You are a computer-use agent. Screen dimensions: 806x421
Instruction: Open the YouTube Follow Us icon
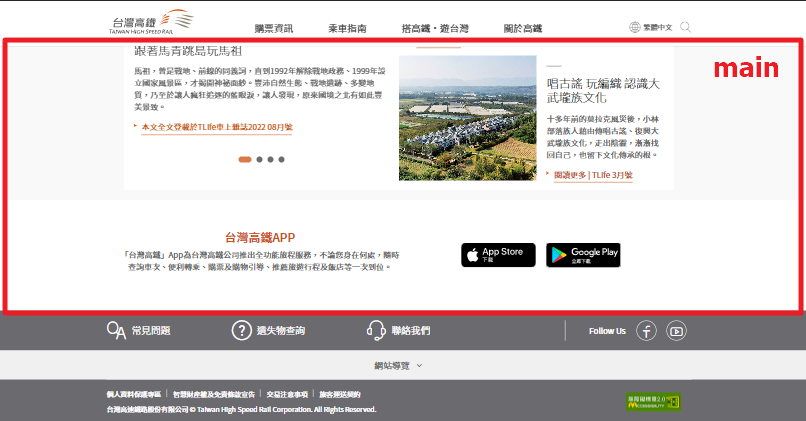tap(676, 331)
